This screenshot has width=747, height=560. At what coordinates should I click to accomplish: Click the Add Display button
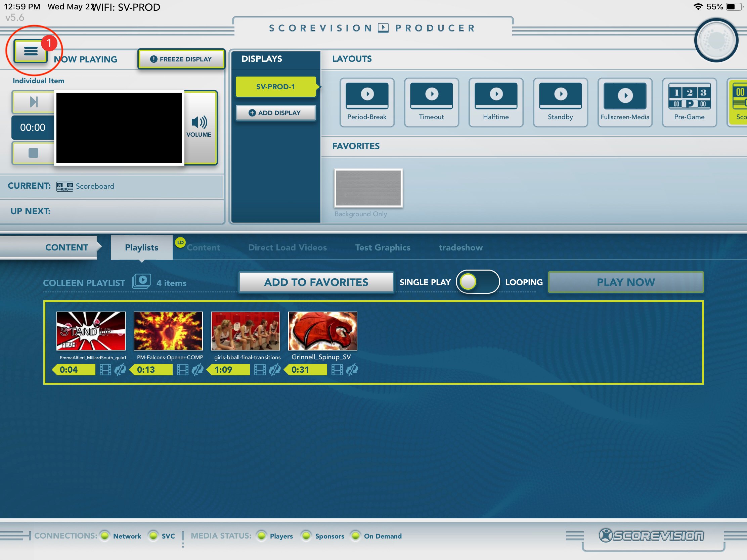coord(275,113)
